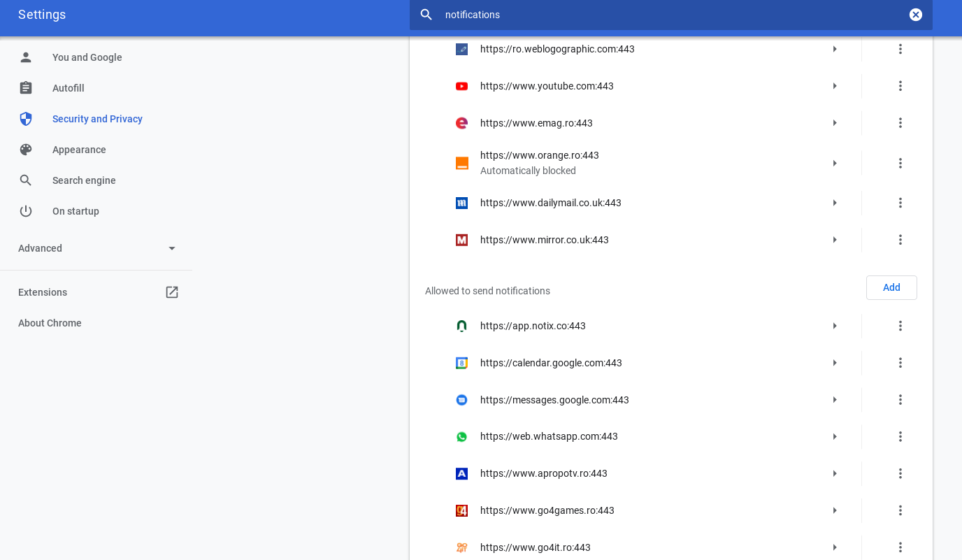Click the Notix favicon icon
Image resolution: width=962 pixels, height=560 pixels.
pyautogui.click(x=461, y=326)
